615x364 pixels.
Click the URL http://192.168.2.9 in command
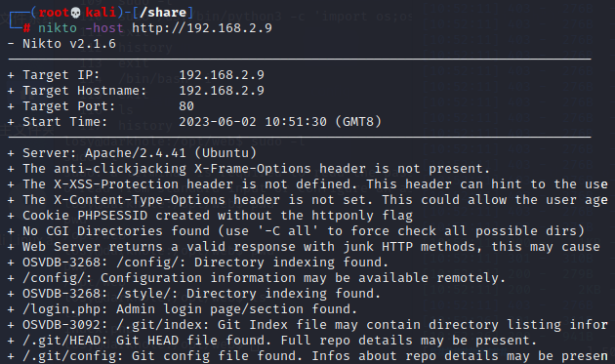[x=202, y=28]
